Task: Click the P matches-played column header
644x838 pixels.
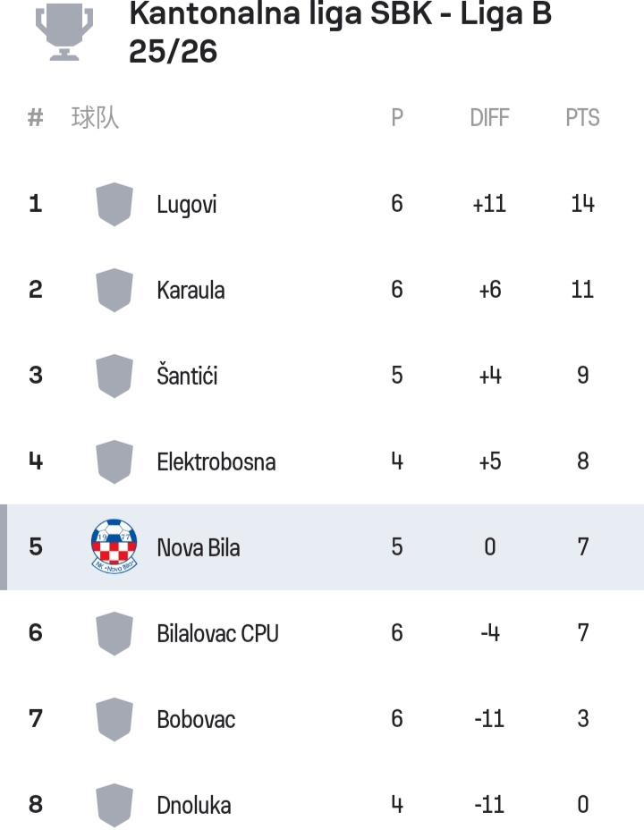Action: click(x=397, y=118)
